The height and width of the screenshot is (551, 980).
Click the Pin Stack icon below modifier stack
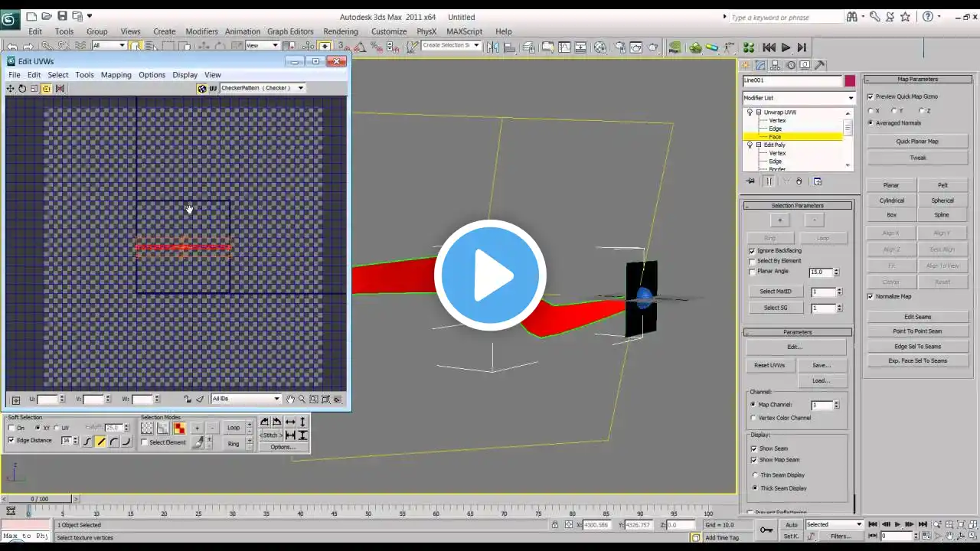(x=750, y=181)
